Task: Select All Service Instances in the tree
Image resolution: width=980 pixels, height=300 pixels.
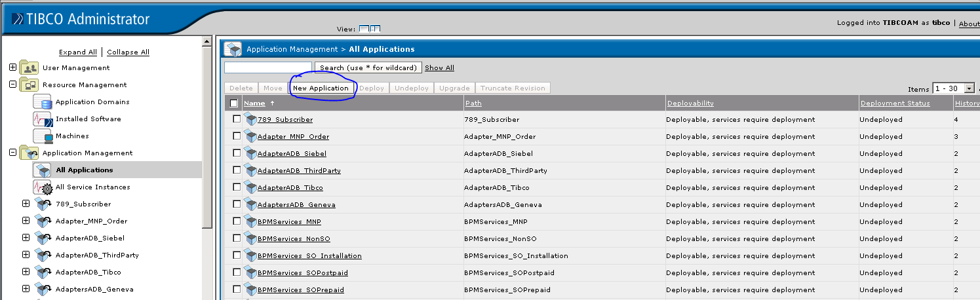Action: click(x=92, y=187)
